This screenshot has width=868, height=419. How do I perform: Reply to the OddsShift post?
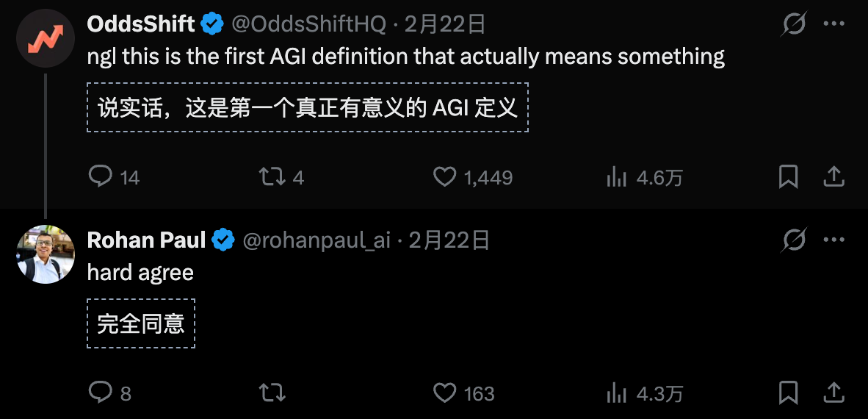(x=100, y=176)
